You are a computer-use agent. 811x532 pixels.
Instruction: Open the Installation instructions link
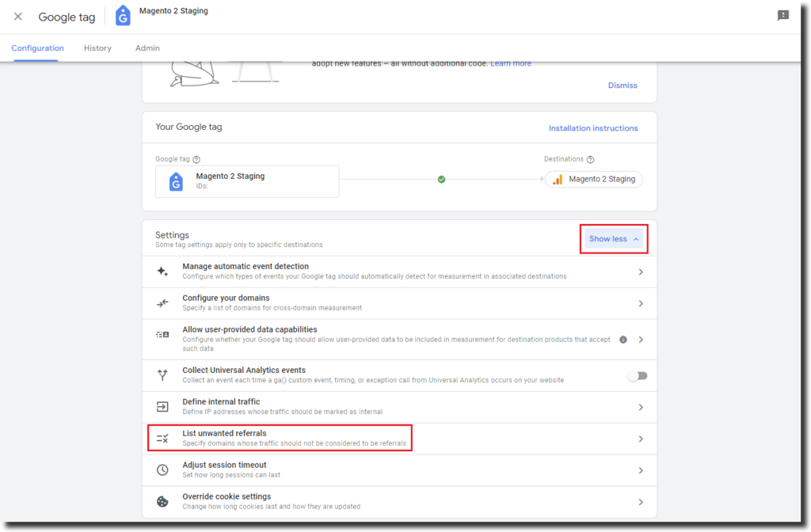[x=593, y=128]
